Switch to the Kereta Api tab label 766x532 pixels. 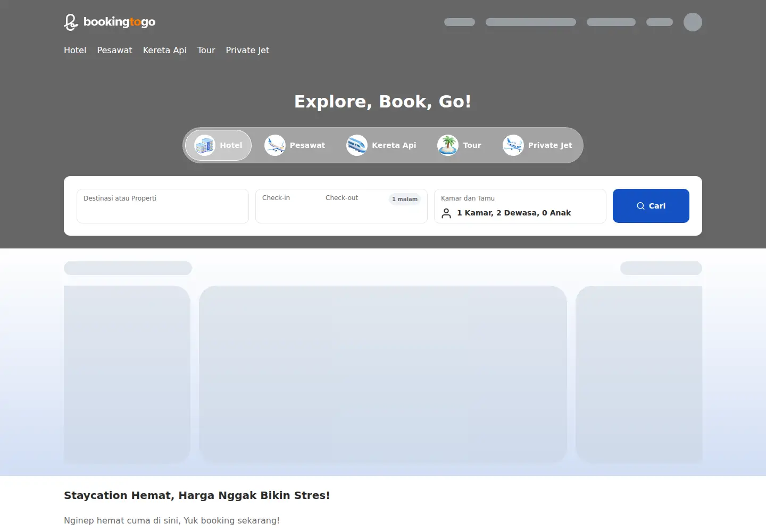click(x=394, y=145)
